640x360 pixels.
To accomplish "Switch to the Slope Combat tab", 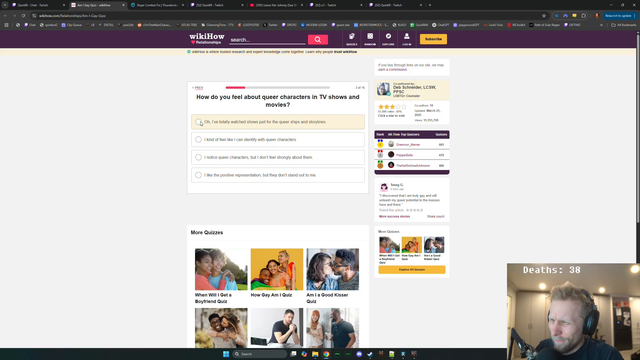I will coord(158,5).
